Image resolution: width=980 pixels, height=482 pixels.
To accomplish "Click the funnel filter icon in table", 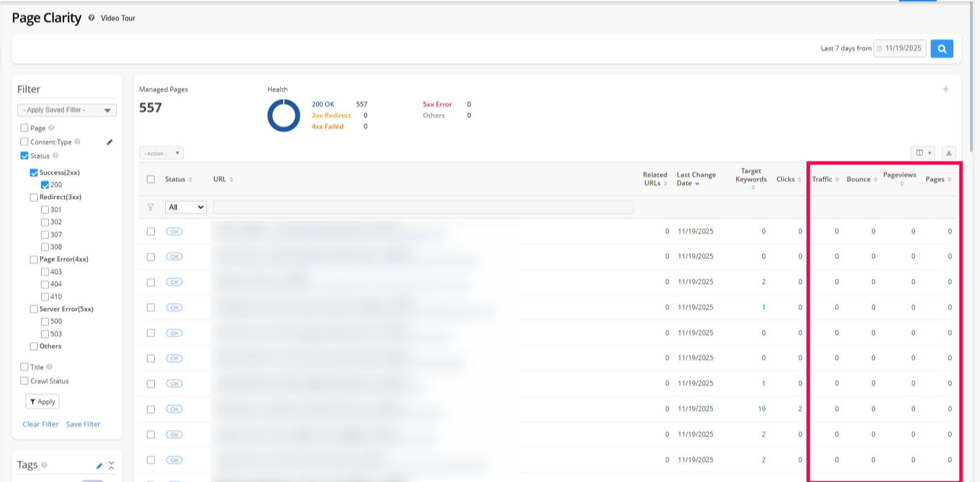I will [150, 207].
